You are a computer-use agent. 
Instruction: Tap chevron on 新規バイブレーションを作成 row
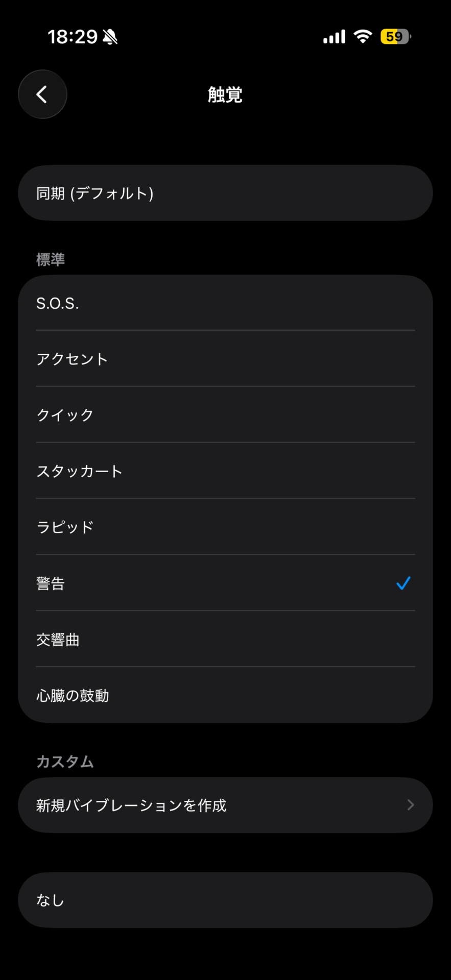click(x=410, y=805)
